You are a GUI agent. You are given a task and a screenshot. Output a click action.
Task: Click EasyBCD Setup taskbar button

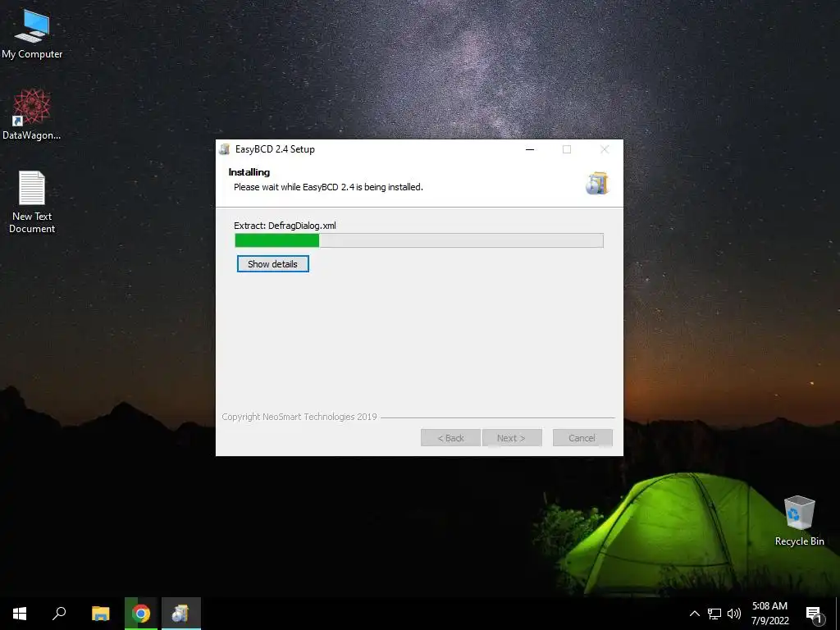(181, 614)
